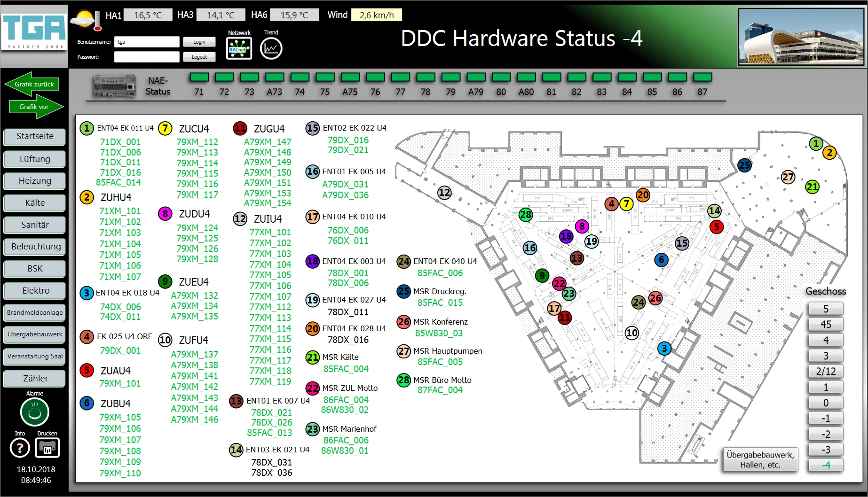Click the round Alarme alarm icon
Image resolution: width=868 pixels, height=497 pixels.
[33, 412]
